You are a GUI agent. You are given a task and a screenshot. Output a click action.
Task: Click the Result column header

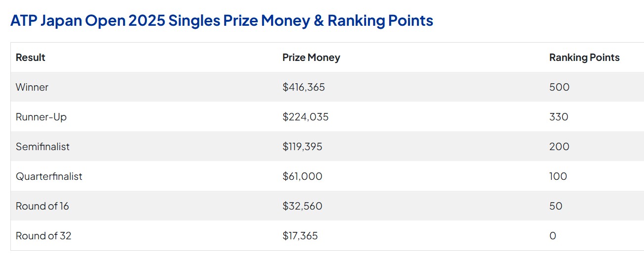(x=31, y=57)
